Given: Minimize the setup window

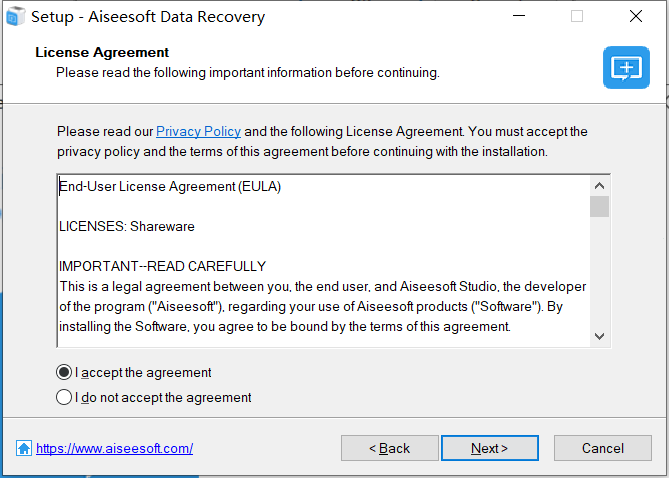Looking at the screenshot, I should [x=519, y=16].
